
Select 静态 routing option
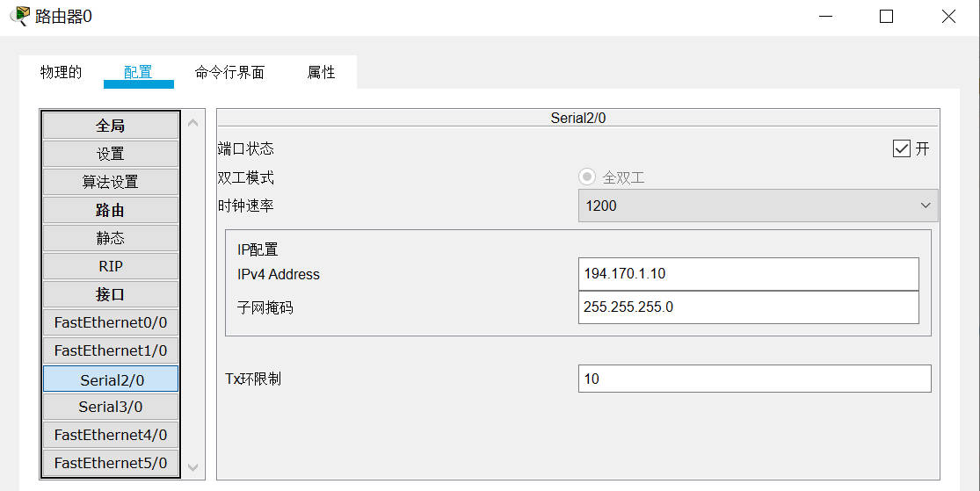click(111, 238)
